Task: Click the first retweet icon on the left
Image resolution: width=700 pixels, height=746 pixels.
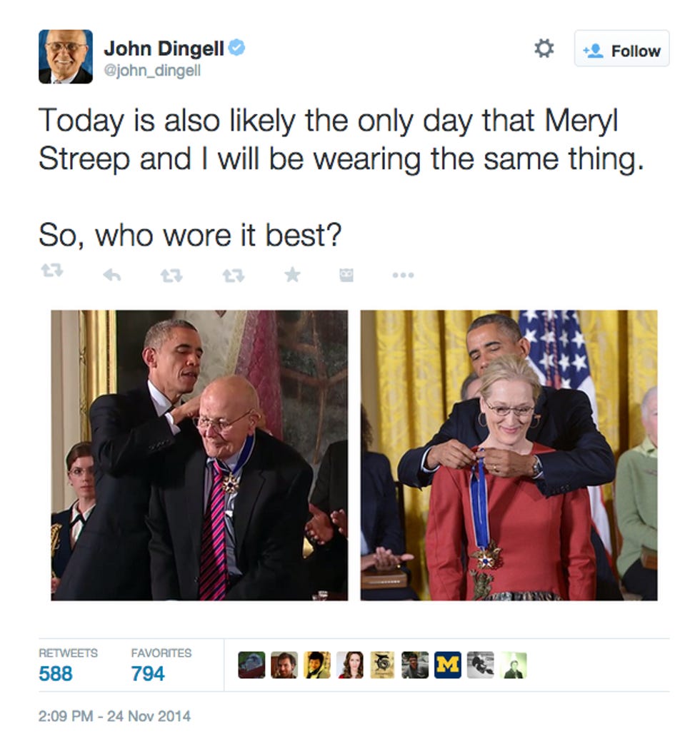Action: click(52, 271)
